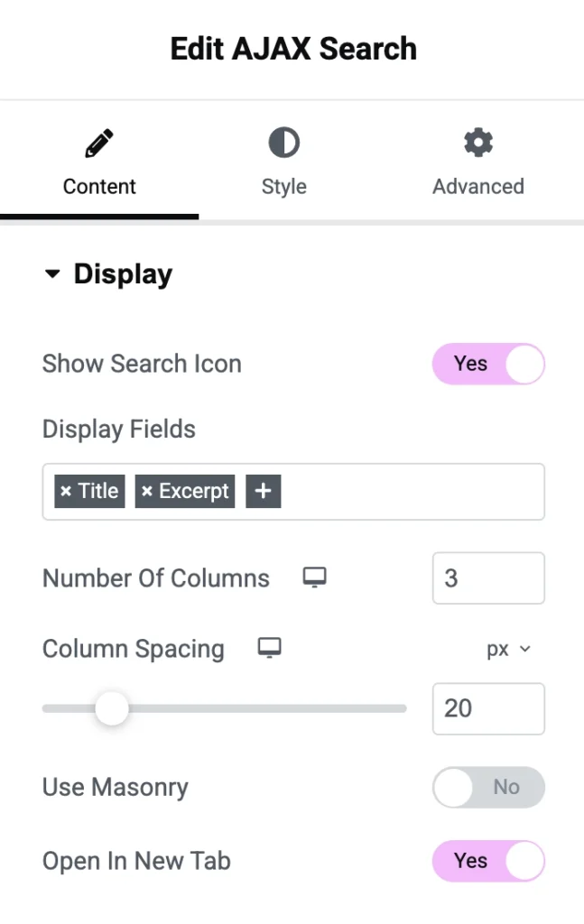Open the px unit dropdown
Image resolution: width=584 pixels, height=924 pixels.
pyautogui.click(x=508, y=650)
